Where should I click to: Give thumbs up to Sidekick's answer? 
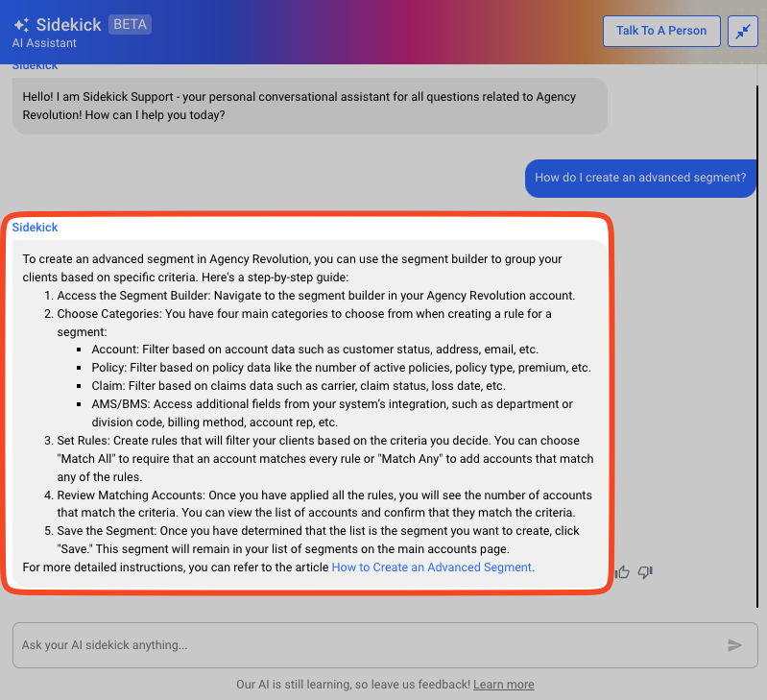tap(622, 572)
